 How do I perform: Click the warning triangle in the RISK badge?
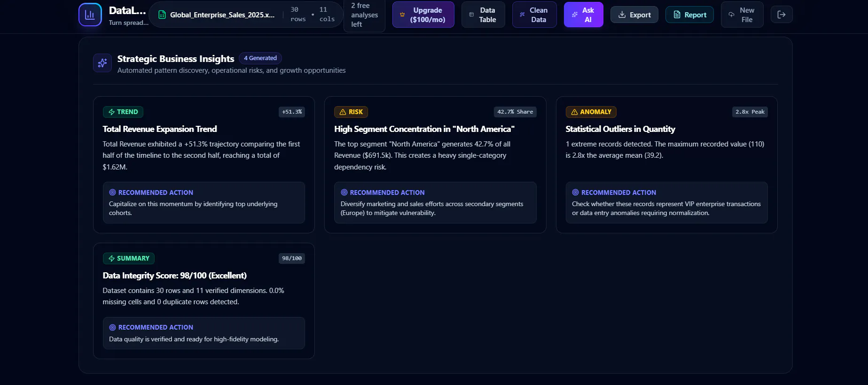(x=343, y=112)
